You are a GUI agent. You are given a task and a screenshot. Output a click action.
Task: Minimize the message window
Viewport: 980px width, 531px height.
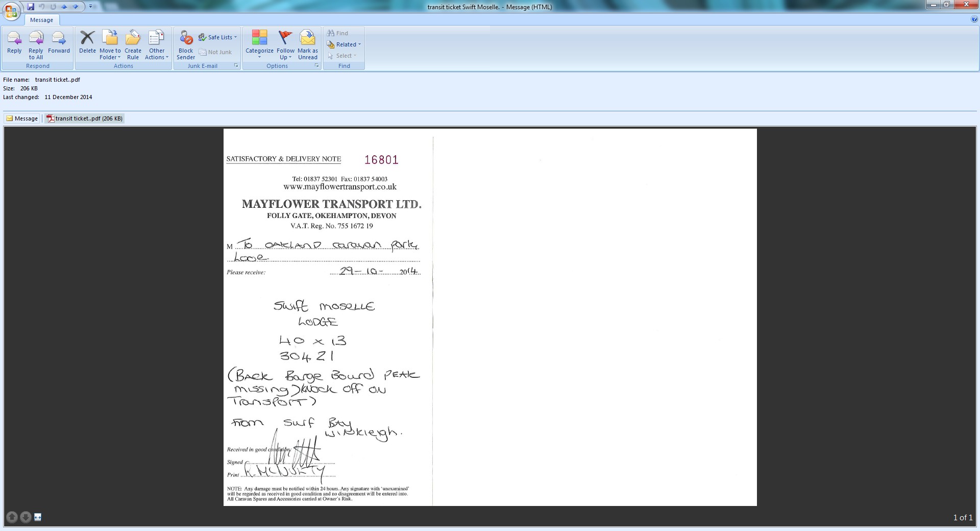click(934, 5)
